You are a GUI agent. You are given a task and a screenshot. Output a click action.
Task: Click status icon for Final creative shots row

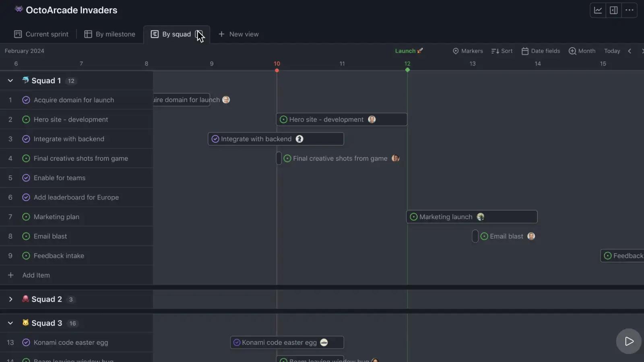click(x=26, y=158)
